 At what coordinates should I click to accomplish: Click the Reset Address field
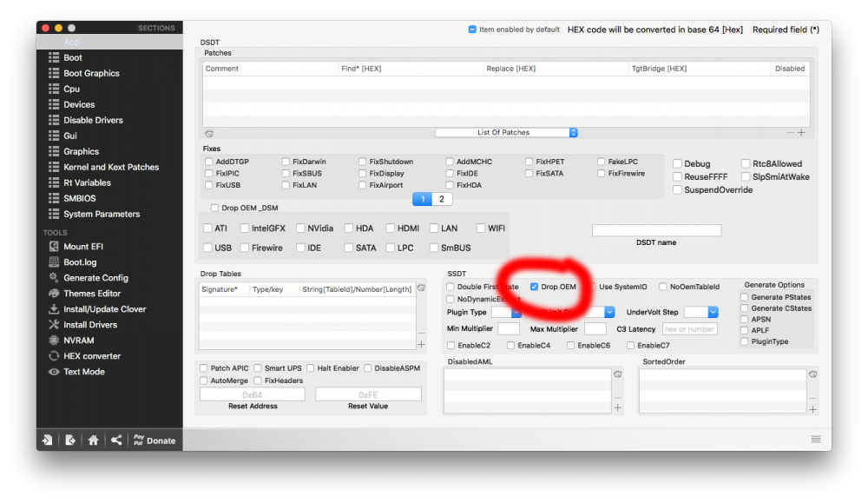[x=253, y=394]
